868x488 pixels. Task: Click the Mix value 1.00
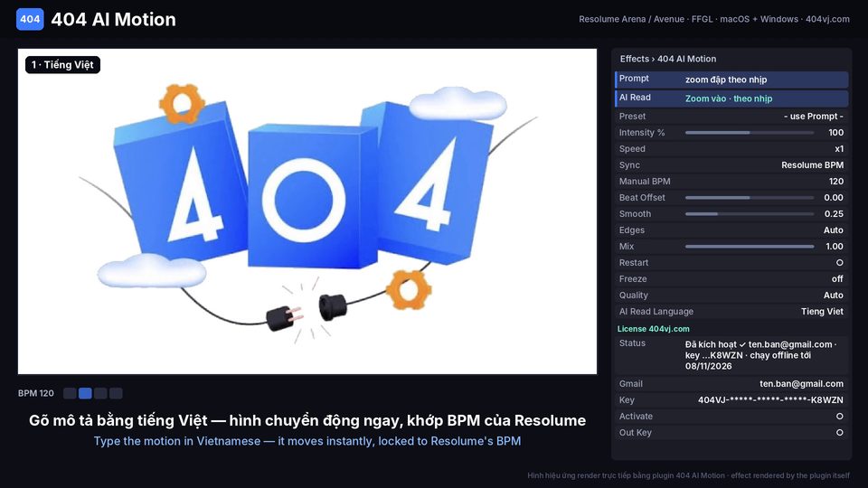tap(835, 247)
